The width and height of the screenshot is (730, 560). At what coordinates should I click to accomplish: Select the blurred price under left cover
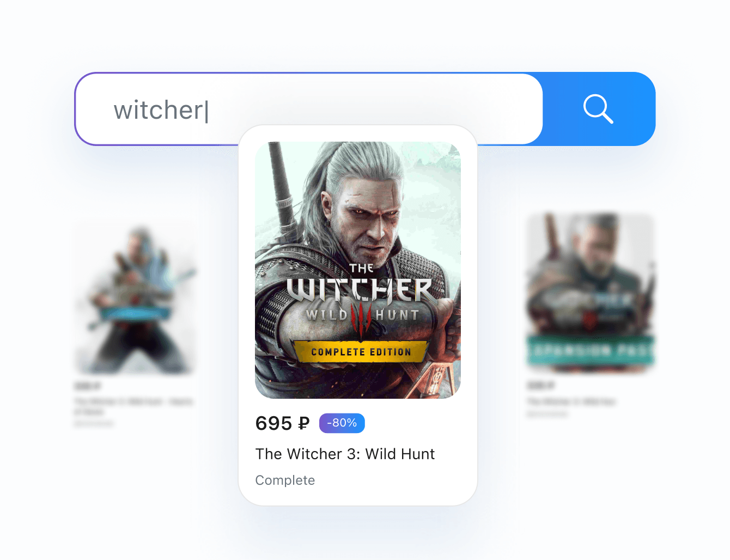pyautogui.click(x=87, y=386)
